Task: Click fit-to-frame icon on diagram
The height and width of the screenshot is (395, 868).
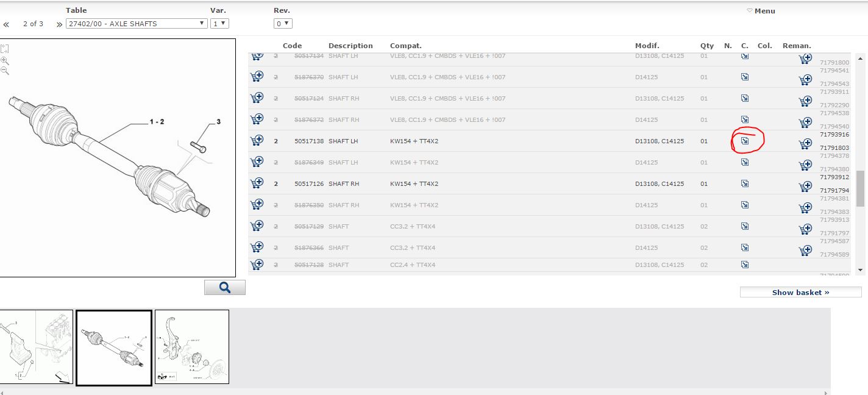Action: [x=5, y=49]
